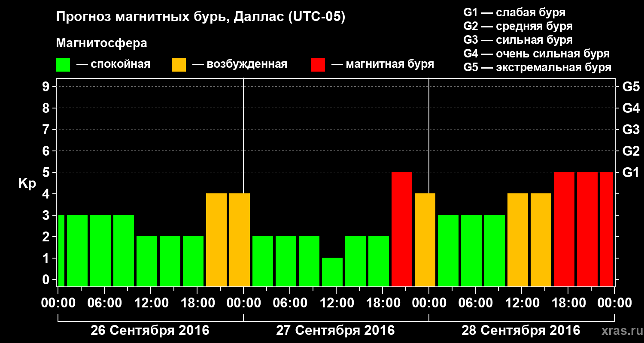Select legend line 'G4 — очень сильная буря'
This screenshot has width=644, height=343.
pos(537,54)
